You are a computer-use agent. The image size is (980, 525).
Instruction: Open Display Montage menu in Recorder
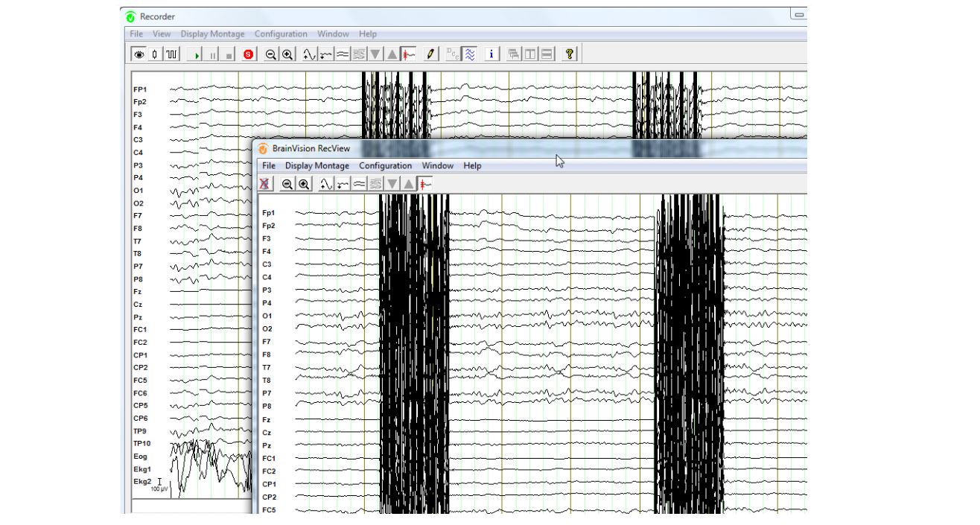[212, 34]
